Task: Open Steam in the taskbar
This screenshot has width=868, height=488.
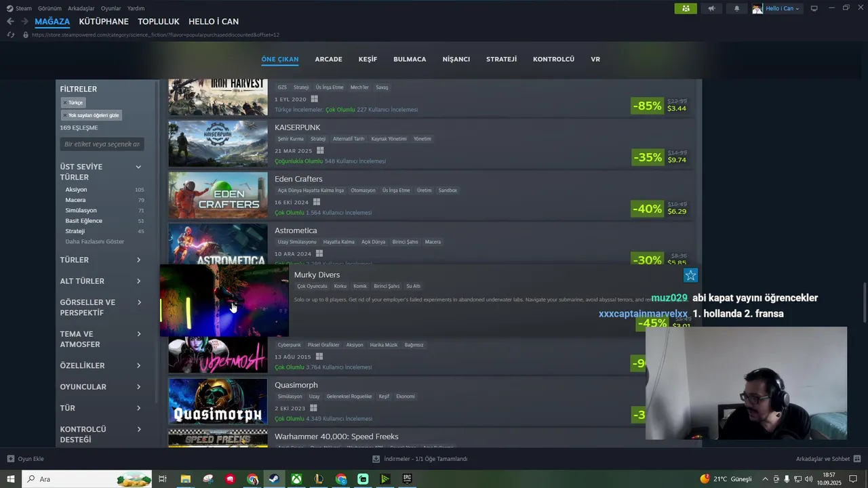Action: [275, 479]
